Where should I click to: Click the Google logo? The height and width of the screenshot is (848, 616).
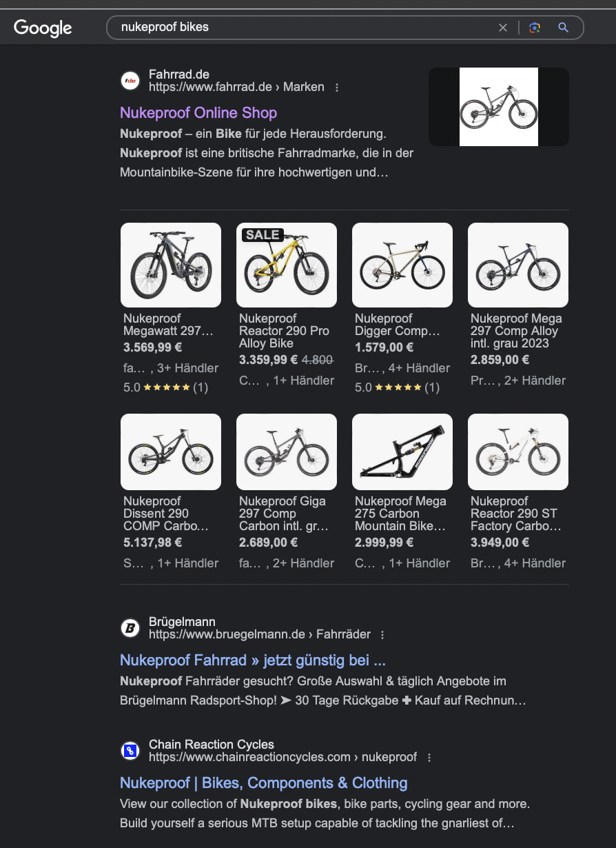point(43,28)
